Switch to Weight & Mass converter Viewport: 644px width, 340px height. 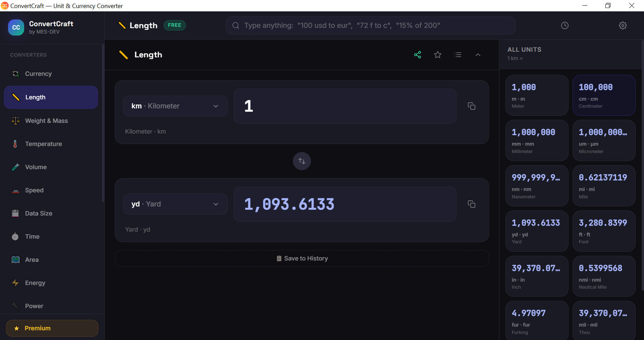click(51, 121)
